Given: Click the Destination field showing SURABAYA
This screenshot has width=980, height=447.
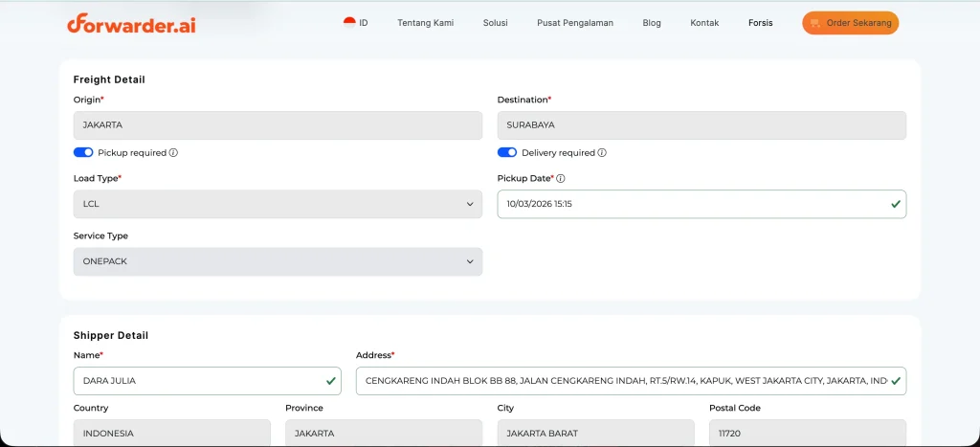Looking at the screenshot, I should click(x=702, y=125).
